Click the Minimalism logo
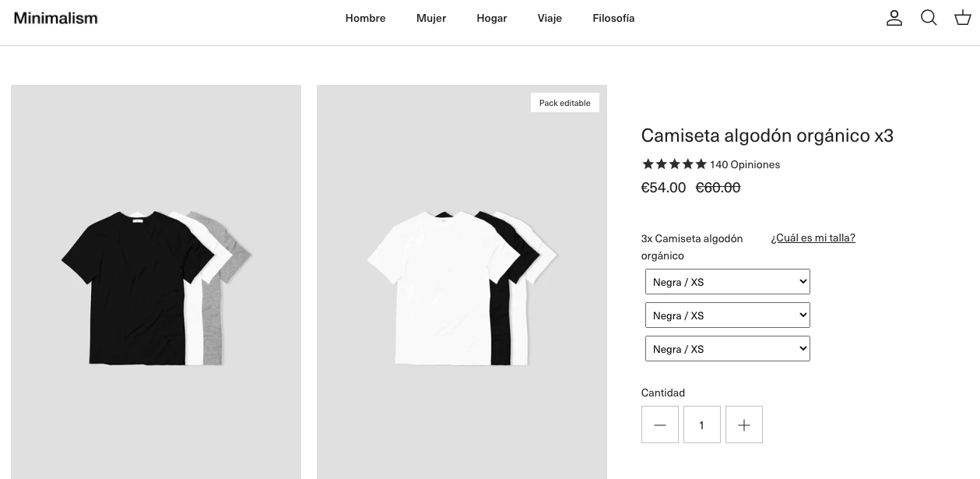 [55, 17]
